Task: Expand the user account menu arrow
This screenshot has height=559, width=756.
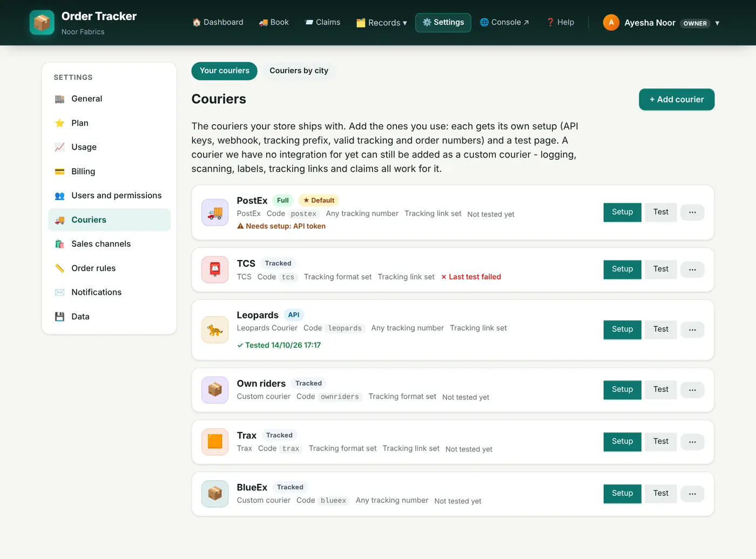Action: [x=717, y=23]
